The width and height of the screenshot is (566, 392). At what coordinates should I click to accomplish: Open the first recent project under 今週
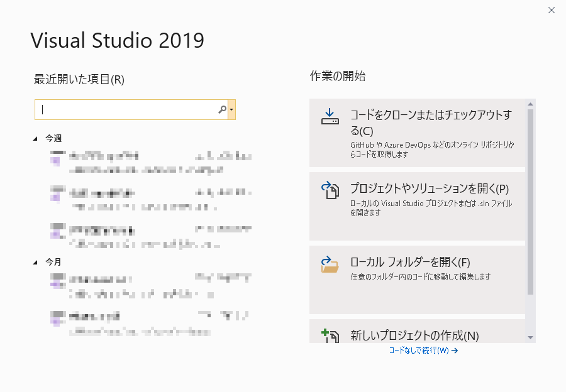pyautogui.click(x=150, y=163)
